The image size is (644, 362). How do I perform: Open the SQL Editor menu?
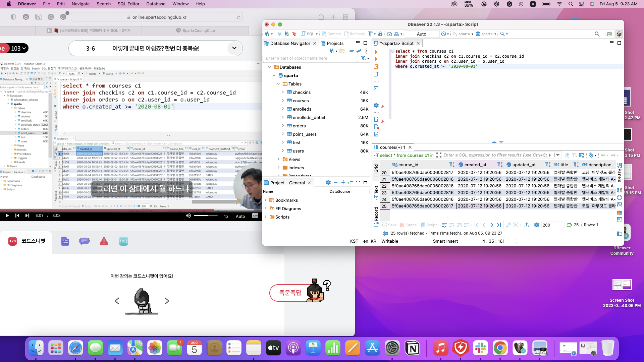point(128,4)
